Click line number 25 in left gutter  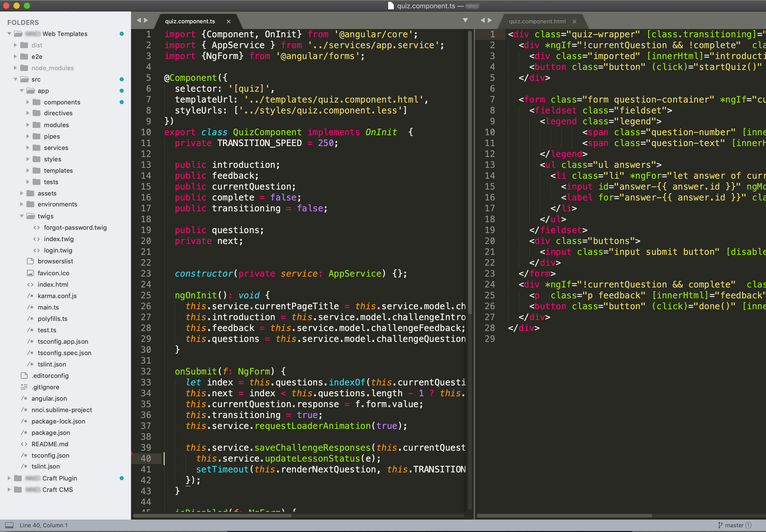[x=146, y=295]
